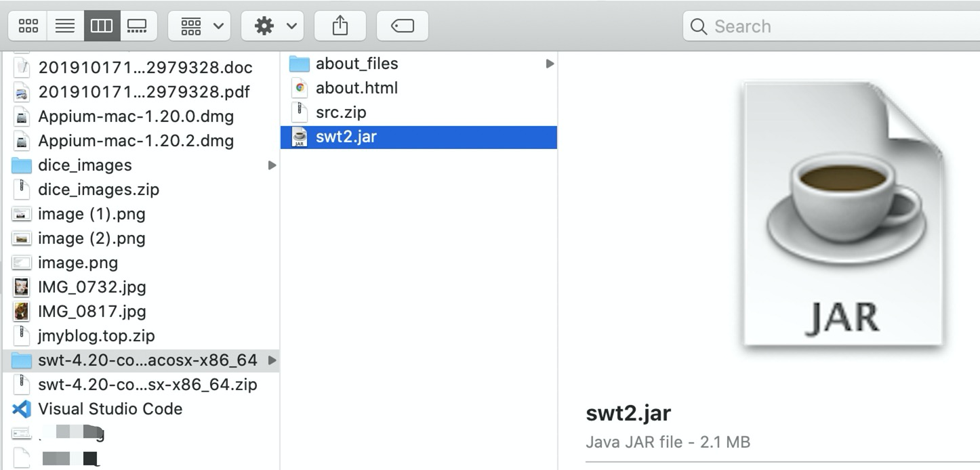The image size is (980, 470).
Task: Switch to gallery view mode
Action: (138, 26)
